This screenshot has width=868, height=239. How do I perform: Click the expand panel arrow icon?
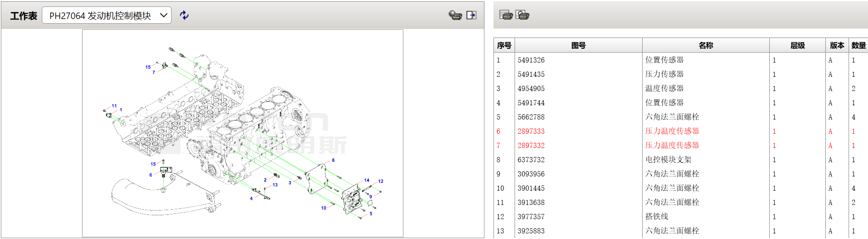click(x=471, y=16)
